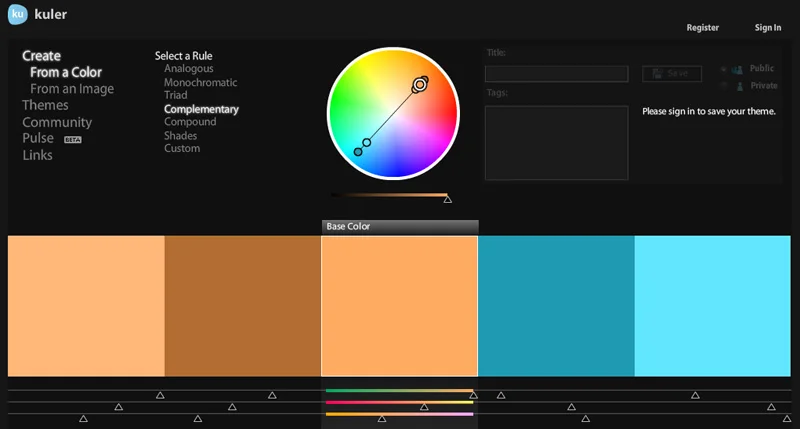The width and height of the screenshot is (800, 429).
Task: Click the light peach color swatch
Action: point(86,306)
